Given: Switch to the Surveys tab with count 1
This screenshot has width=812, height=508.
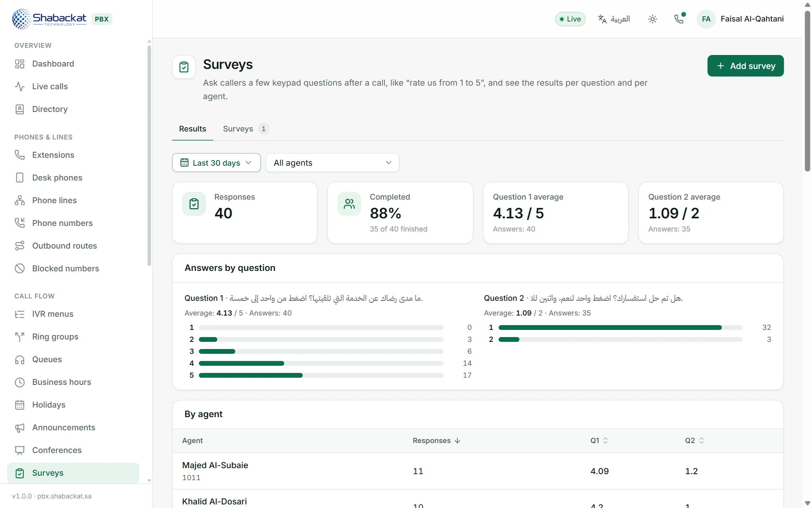Looking at the screenshot, I should (x=246, y=129).
